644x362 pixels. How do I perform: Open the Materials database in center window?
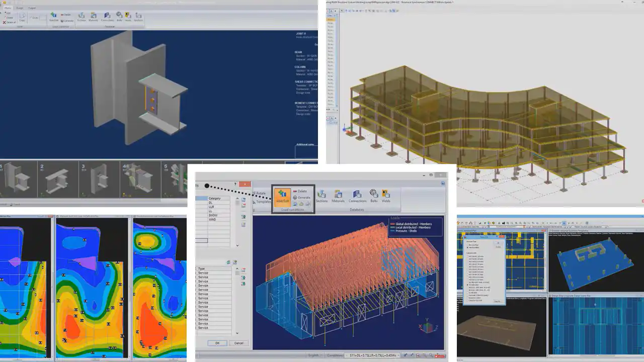pyautogui.click(x=338, y=196)
